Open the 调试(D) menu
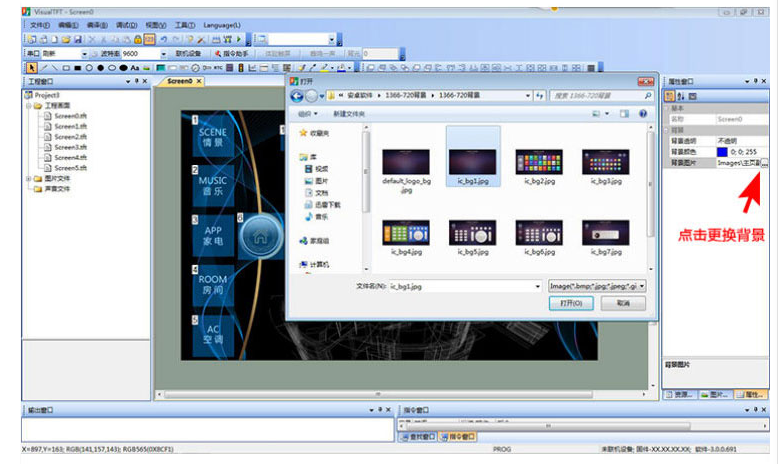 click(127, 25)
